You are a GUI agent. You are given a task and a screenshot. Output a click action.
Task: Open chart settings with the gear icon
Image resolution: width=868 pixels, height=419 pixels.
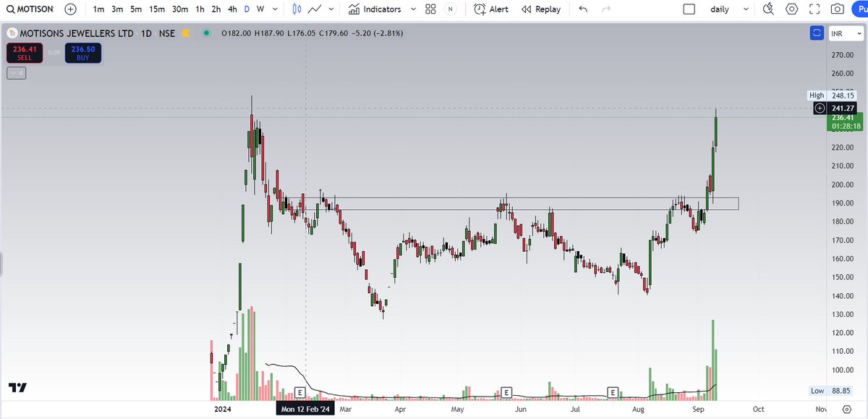(x=791, y=9)
